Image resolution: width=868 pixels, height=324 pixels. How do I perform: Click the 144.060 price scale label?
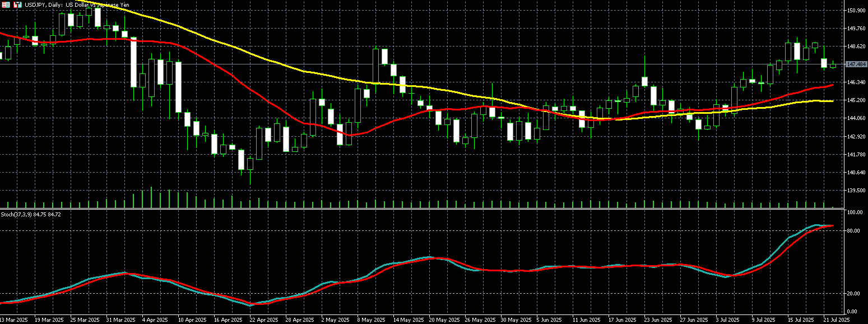click(856, 118)
